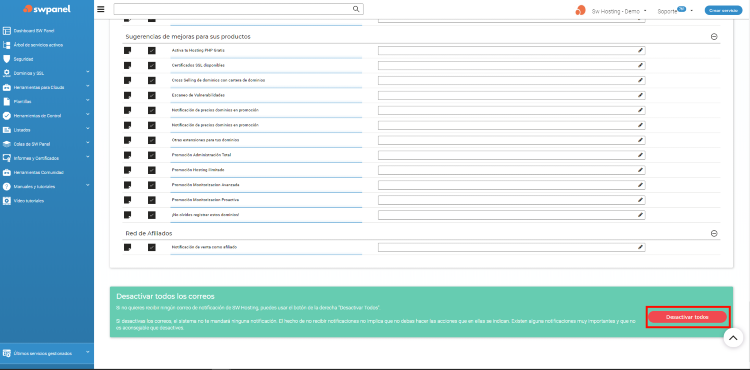Click the note icon for Otras extensiones para tus dominios
750x370 pixels.
(128, 140)
